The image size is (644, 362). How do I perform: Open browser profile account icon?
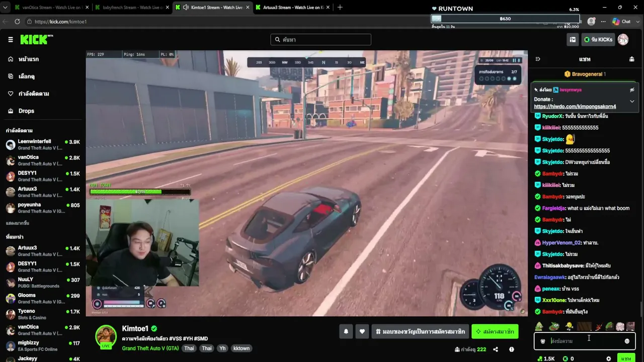(x=591, y=22)
